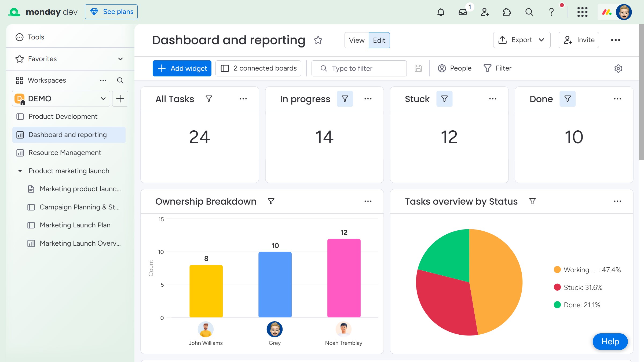
Task: Open the Product Development board
Action: click(x=69, y=116)
